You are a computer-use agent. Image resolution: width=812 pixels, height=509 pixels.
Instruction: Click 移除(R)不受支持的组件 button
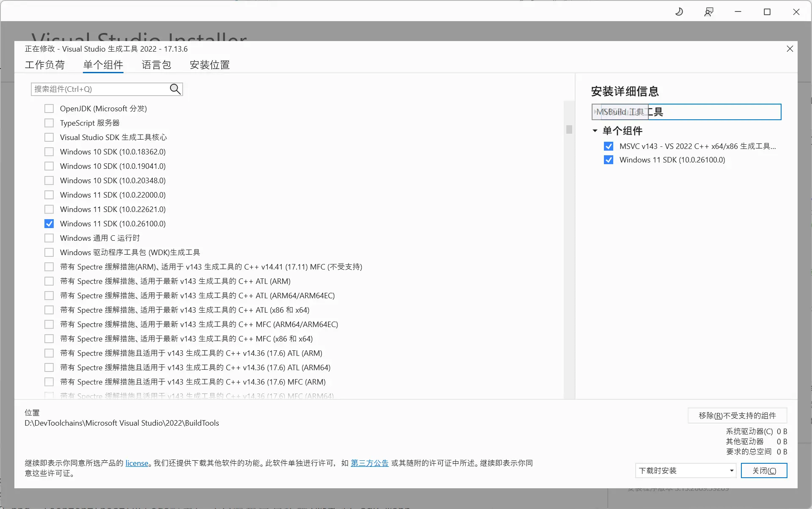pyautogui.click(x=737, y=415)
